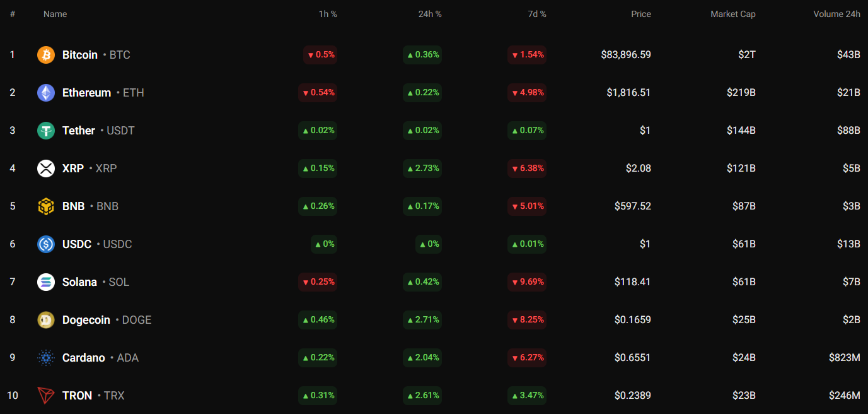
Task: Sort the table by Name column
Action: pos(55,14)
